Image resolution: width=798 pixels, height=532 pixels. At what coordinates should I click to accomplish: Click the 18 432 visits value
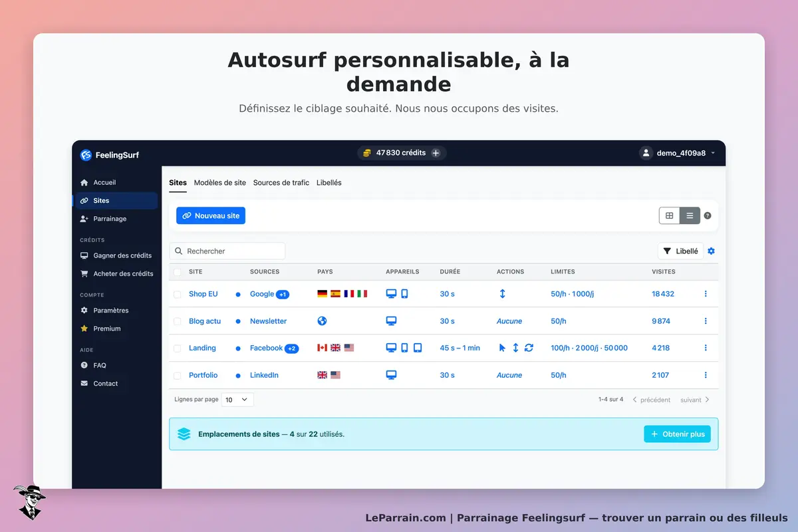point(663,294)
